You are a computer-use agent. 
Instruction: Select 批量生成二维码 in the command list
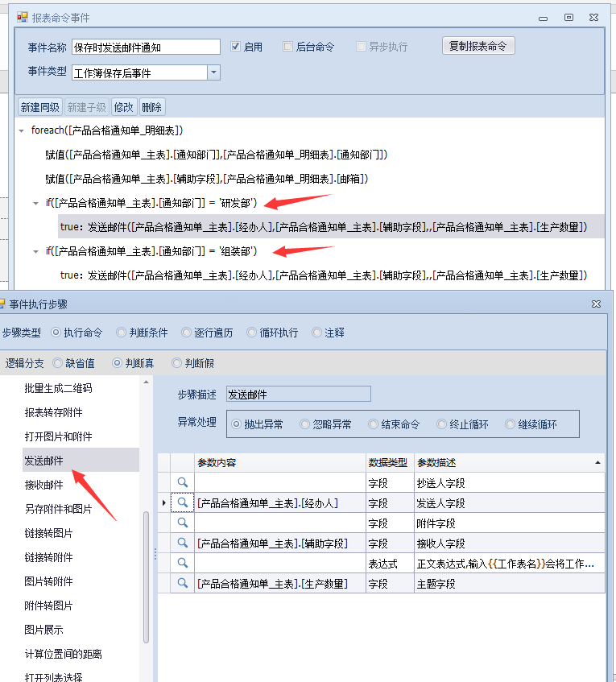(x=58, y=388)
